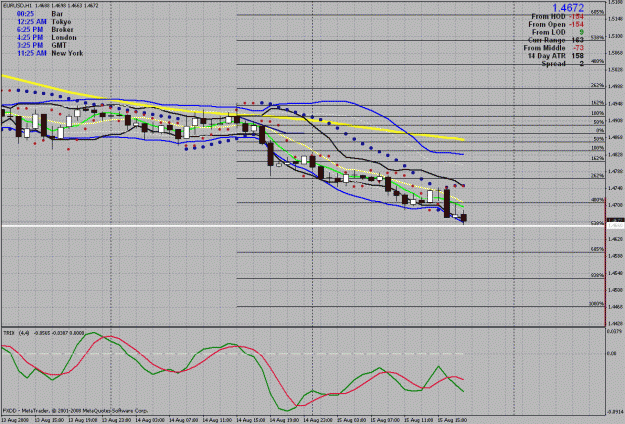The image size is (625, 424).
Task: Click the large blue 1.4672 price
Action: click(x=568, y=8)
